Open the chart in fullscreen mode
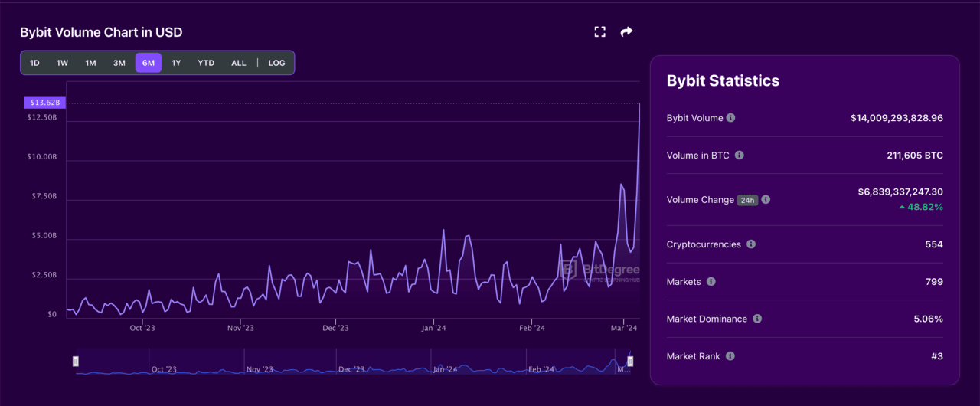The image size is (980, 406). (x=599, y=31)
